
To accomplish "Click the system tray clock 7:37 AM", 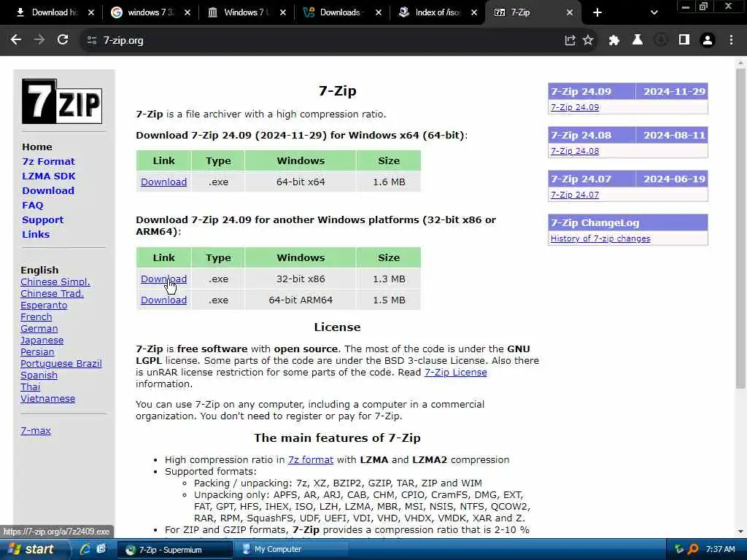I will 720,550.
